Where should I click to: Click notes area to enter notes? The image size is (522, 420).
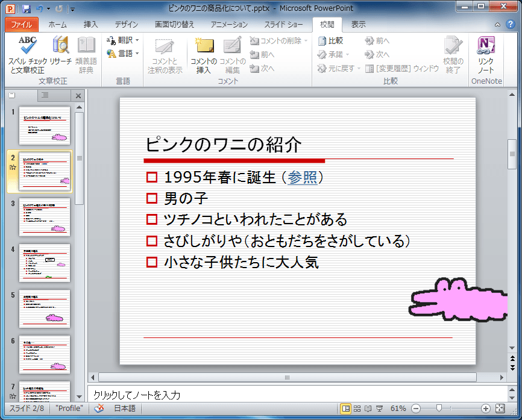point(297,395)
